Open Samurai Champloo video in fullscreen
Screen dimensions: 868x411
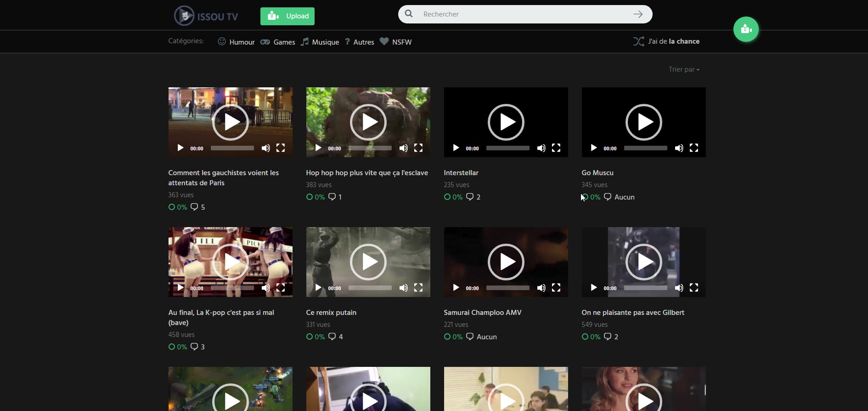556,288
